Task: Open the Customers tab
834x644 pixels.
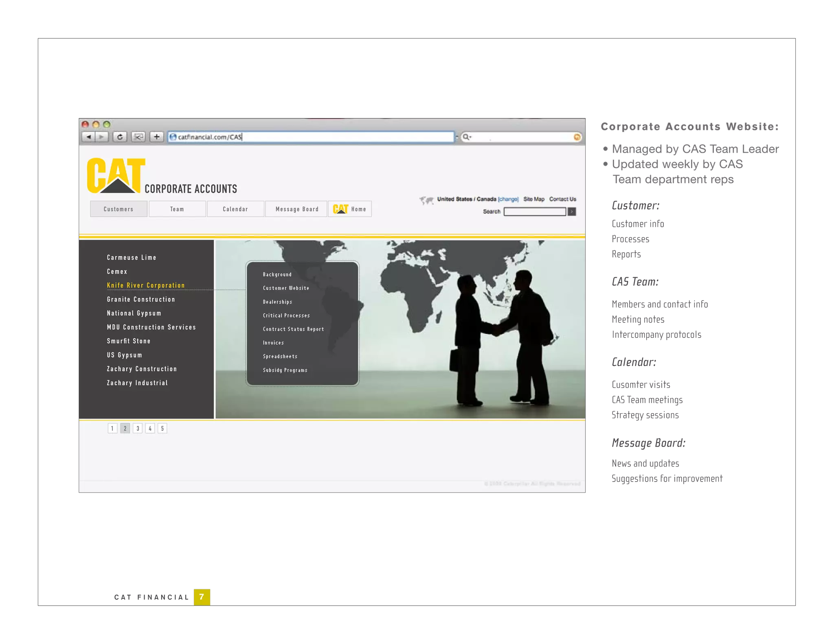Action: click(119, 209)
